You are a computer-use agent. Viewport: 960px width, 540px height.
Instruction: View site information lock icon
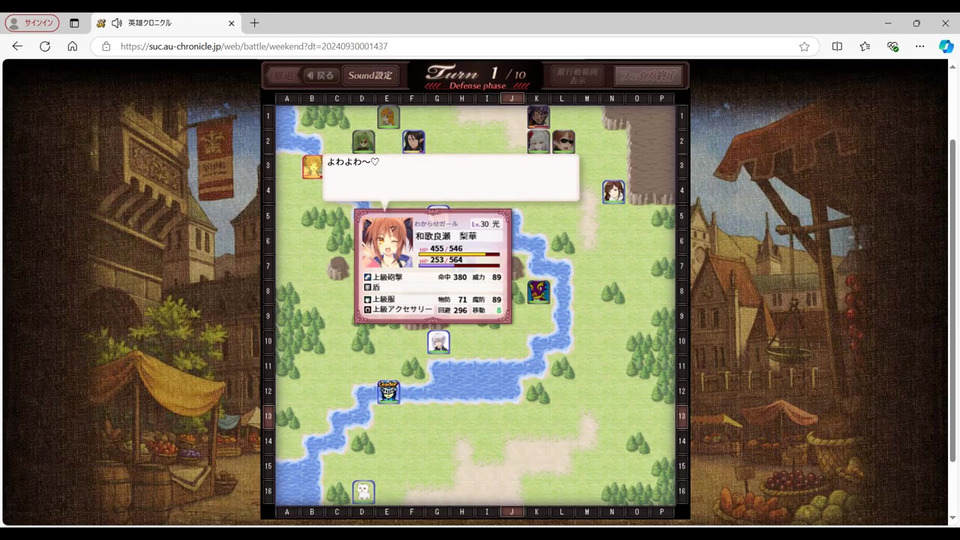click(x=106, y=47)
